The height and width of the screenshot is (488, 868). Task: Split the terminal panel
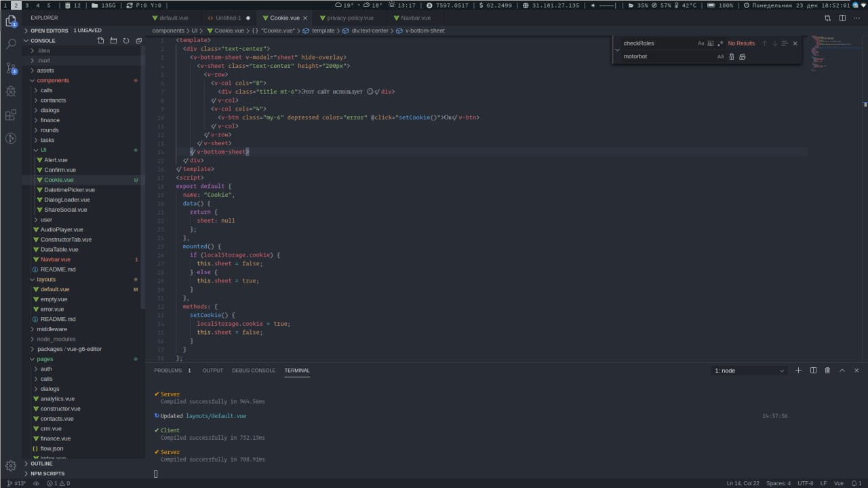813,371
